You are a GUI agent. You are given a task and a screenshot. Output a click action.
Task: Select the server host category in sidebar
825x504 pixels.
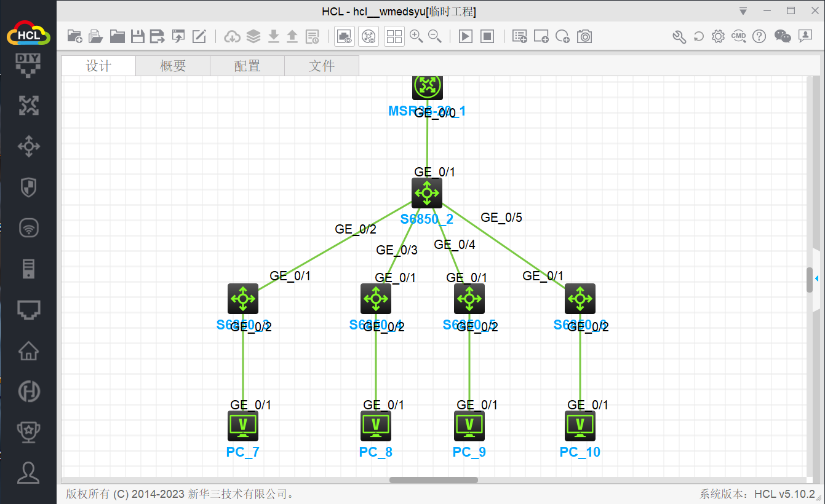[x=28, y=269]
